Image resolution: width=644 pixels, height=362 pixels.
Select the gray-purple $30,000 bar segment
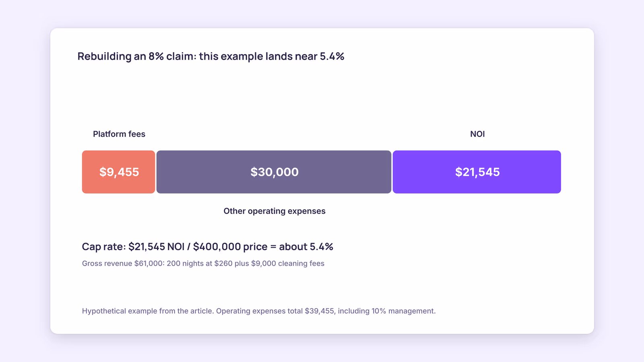(x=274, y=172)
